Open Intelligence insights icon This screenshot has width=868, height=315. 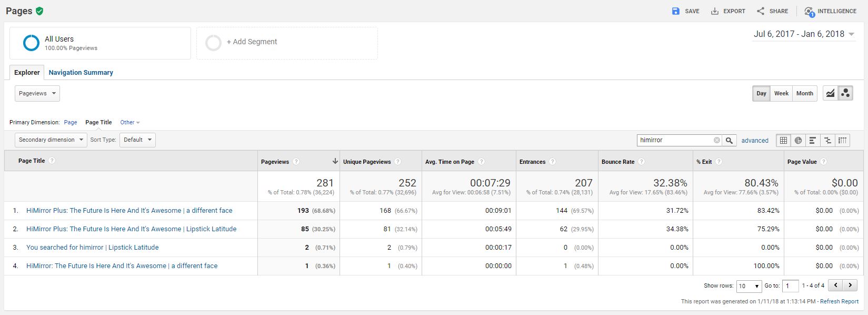point(810,12)
